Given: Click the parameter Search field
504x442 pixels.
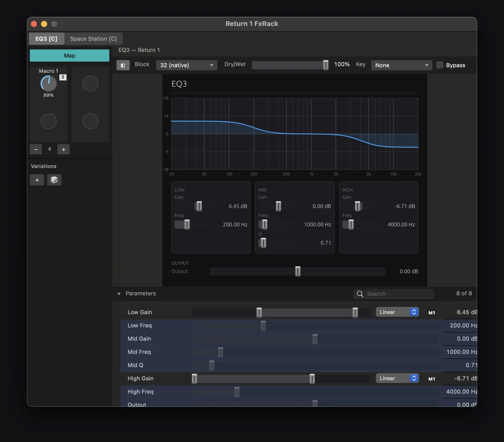Looking at the screenshot, I should pyautogui.click(x=393, y=294).
